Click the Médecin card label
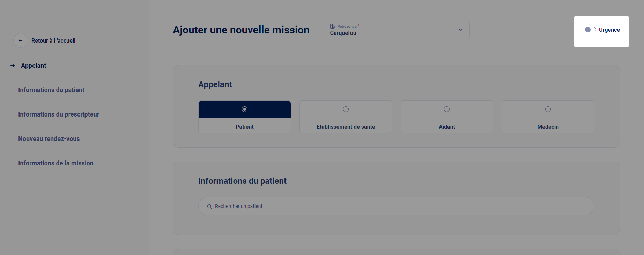 pyautogui.click(x=548, y=127)
